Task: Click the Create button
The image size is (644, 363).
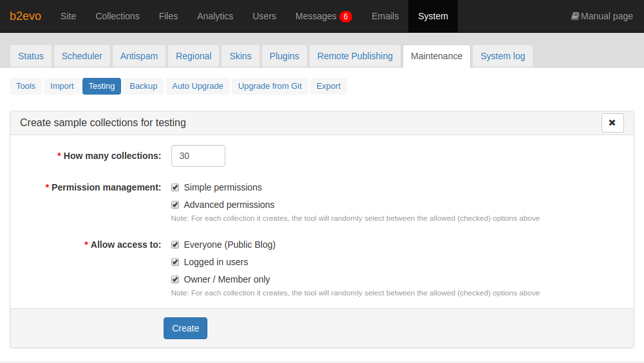Action: click(185, 328)
